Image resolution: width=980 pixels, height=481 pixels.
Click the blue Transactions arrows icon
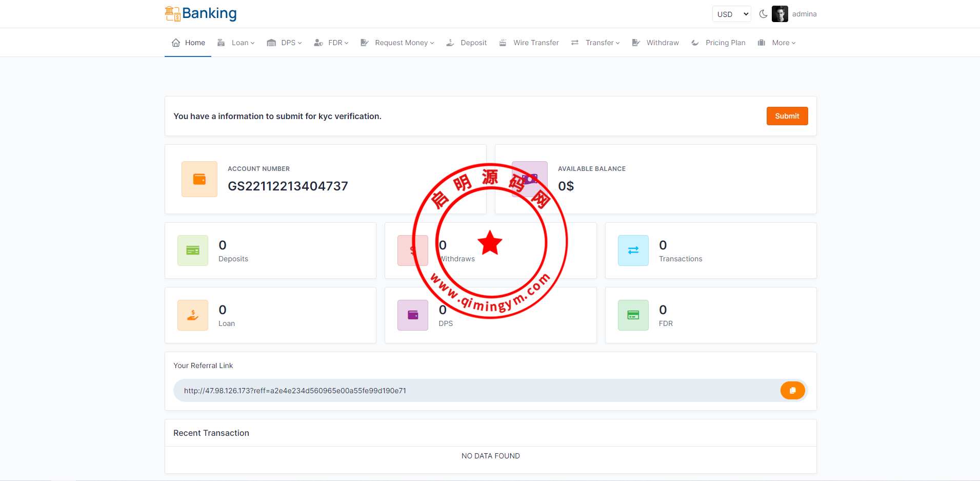pos(633,251)
